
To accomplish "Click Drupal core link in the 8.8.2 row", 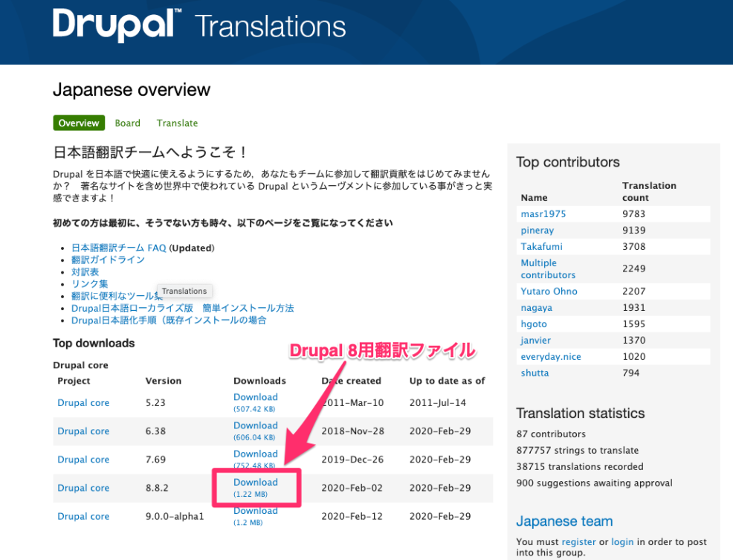I will [83, 488].
